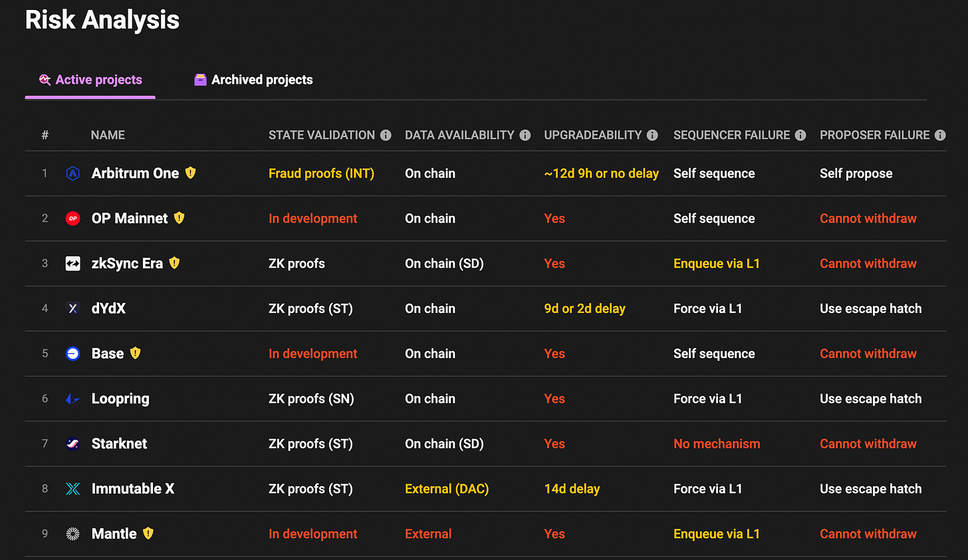Screen dimensions: 968x560
Task: Open the Active projects tab
Action: (x=90, y=80)
